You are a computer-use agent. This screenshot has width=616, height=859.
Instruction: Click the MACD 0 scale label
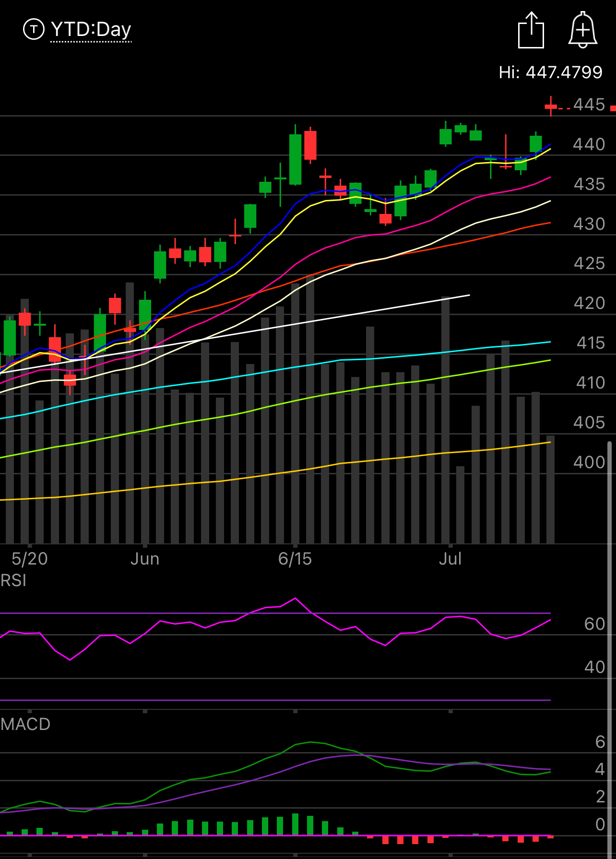(x=600, y=824)
